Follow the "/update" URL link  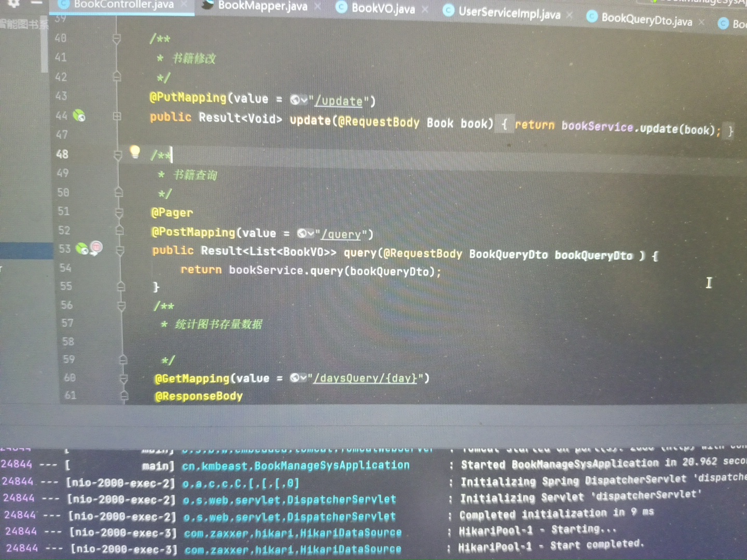point(338,101)
